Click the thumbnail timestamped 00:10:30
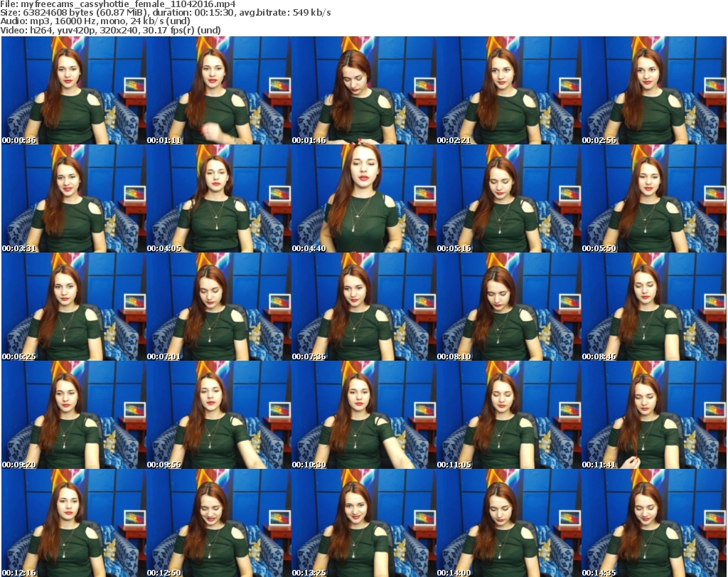The height and width of the screenshot is (577, 728). click(x=363, y=415)
